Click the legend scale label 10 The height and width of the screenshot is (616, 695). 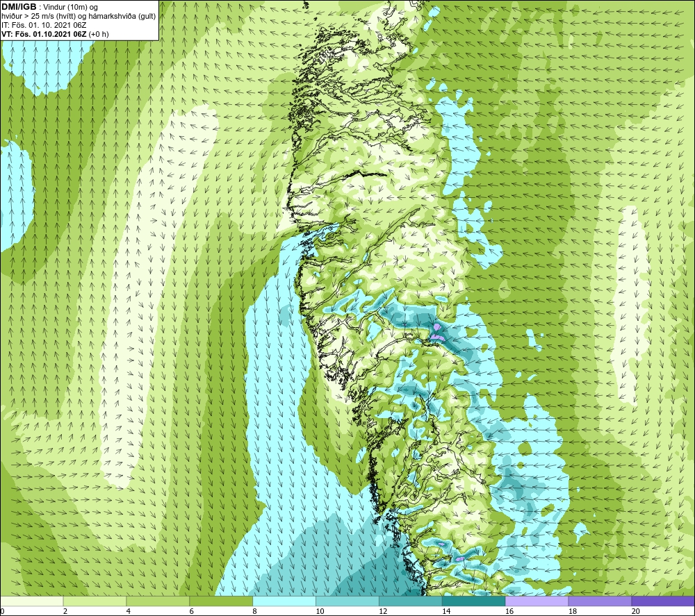click(320, 611)
